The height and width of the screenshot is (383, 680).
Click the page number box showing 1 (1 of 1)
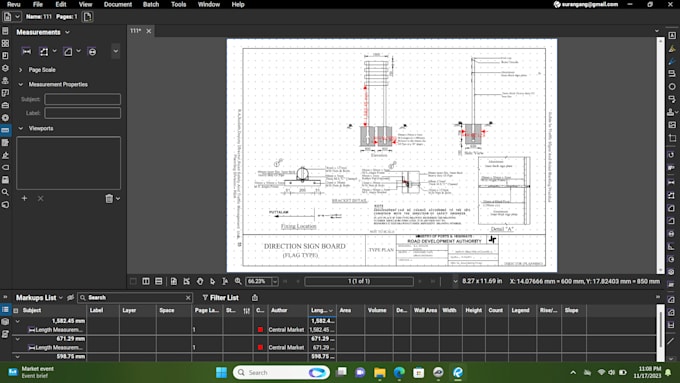point(359,281)
